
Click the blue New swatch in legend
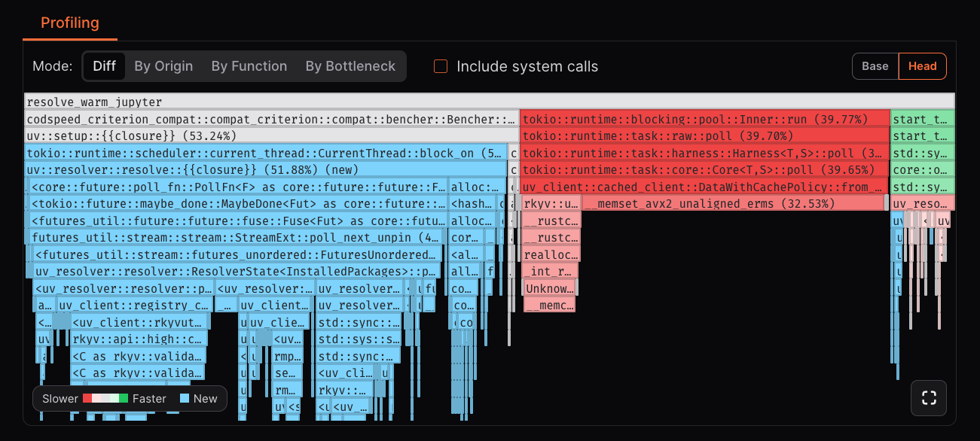pyautogui.click(x=185, y=399)
